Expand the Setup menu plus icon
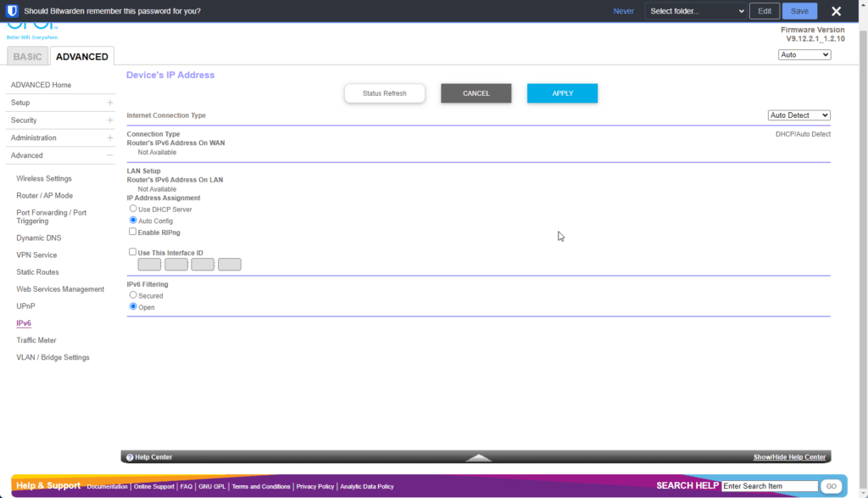Image resolution: width=868 pixels, height=498 pixels. click(110, 103)
